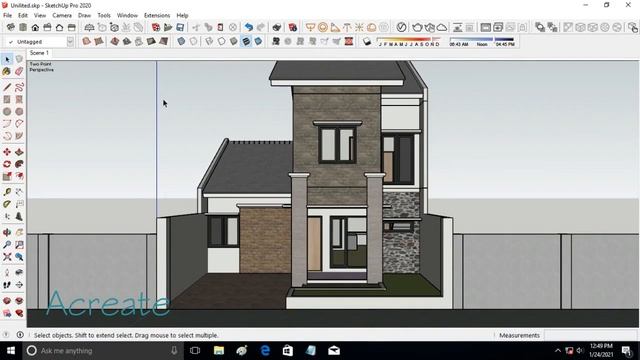The width and height of the screenshot is (640, 360).
Task: Start V-Ray Render teapot
Action: (x=417, y=27)
